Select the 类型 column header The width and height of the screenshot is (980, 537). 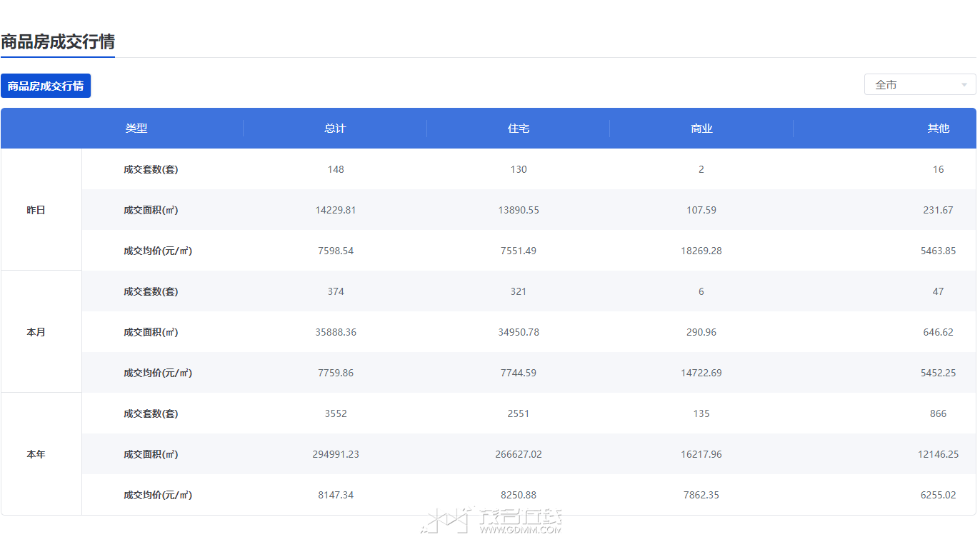click(136, 129)
